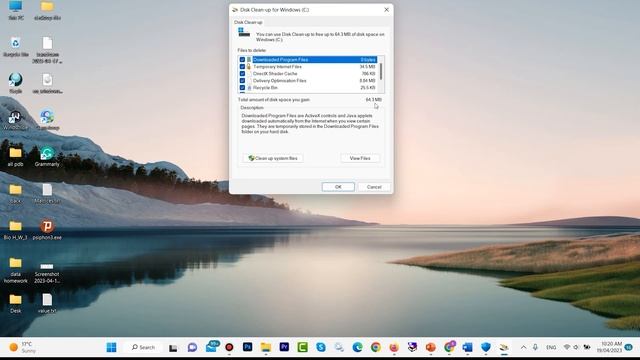This screenshot has height=360, width=640.
Task: Open the all pdb folder
Action: (16, 157)
